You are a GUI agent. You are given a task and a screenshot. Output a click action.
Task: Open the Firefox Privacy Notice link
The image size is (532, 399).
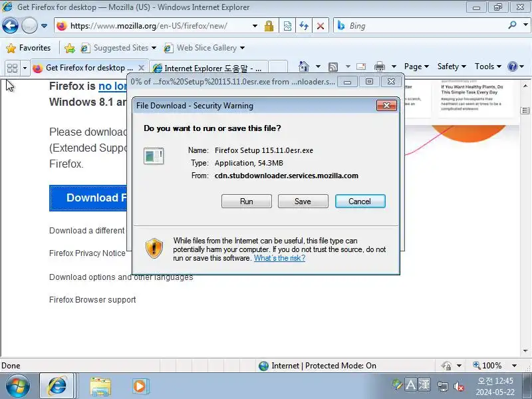tap(87, 253)
